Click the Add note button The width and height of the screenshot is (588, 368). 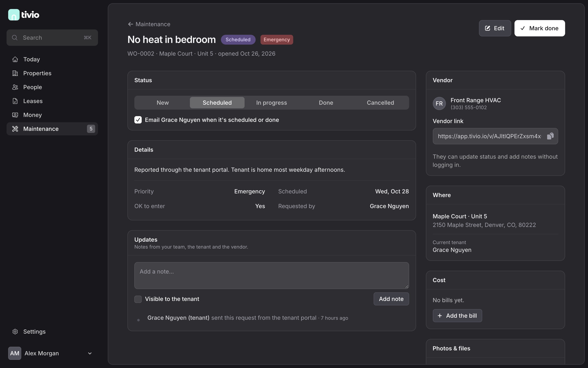pyautogui.click(x=391, y=299)
